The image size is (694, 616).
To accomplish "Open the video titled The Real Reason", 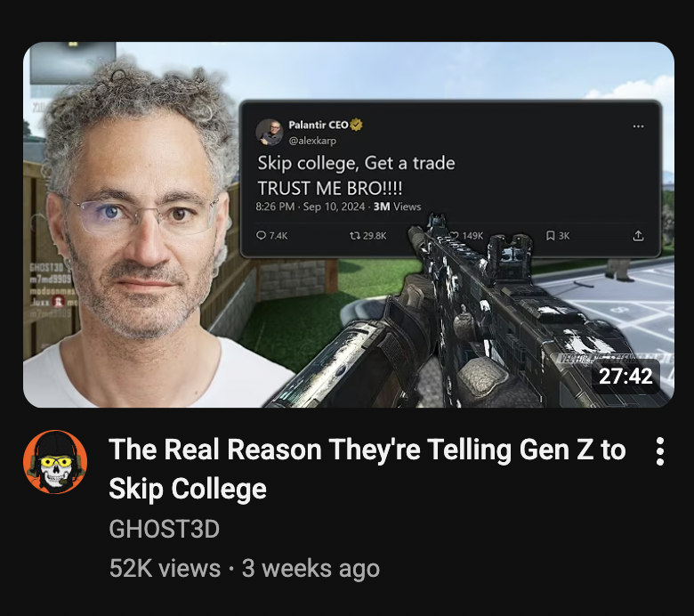I will [x=367, y=469].
